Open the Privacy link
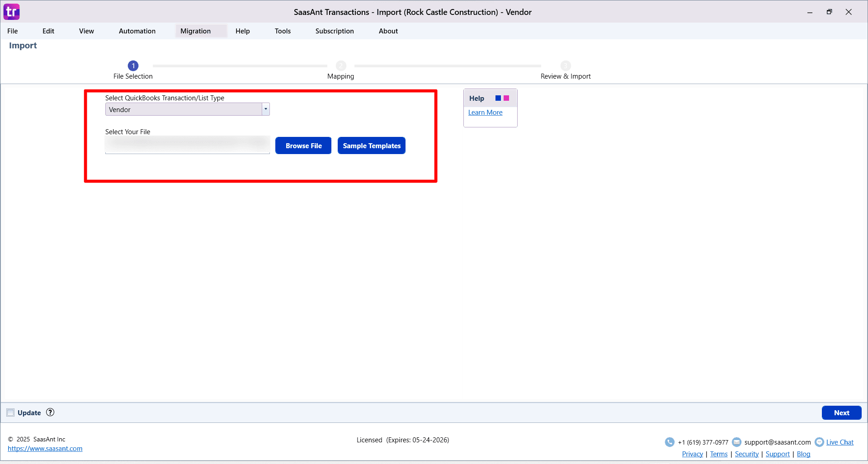 [x=693, y=454]
